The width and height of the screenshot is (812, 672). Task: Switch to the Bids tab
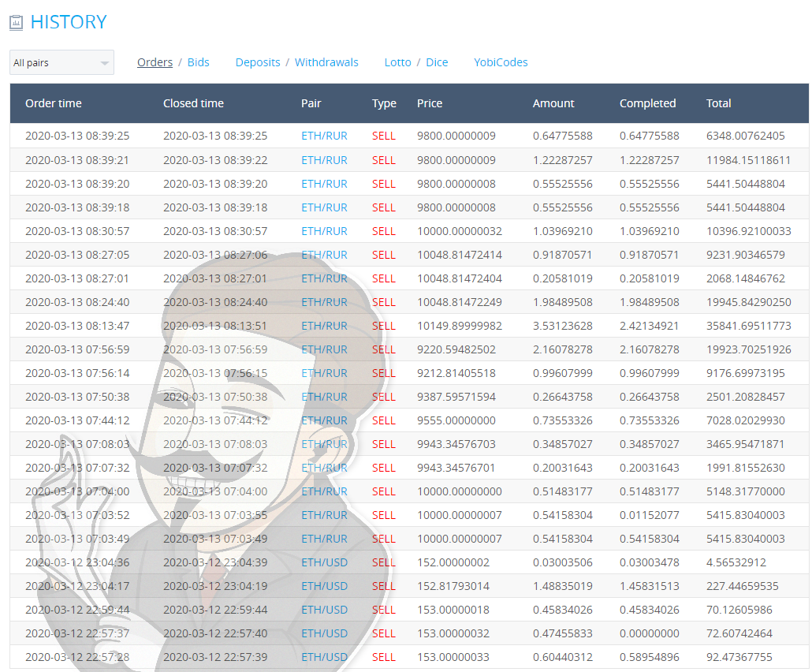tap(199, 62)
